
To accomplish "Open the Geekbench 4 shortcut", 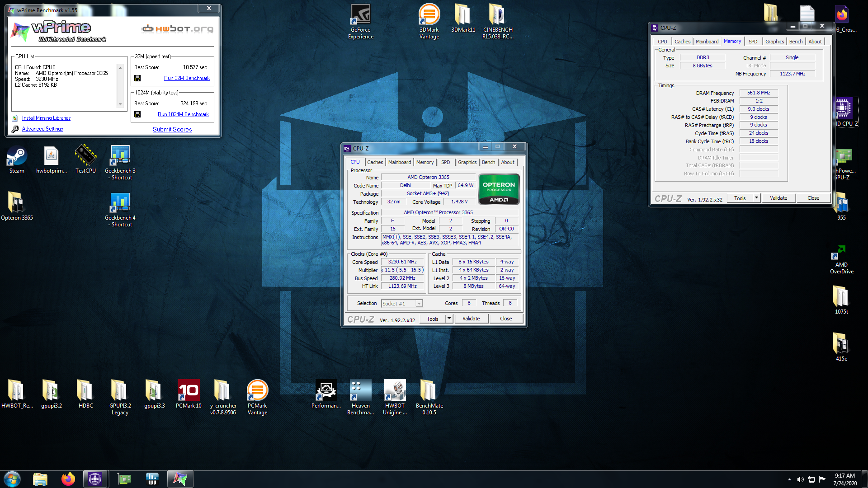I will click(x=120, y=210).
